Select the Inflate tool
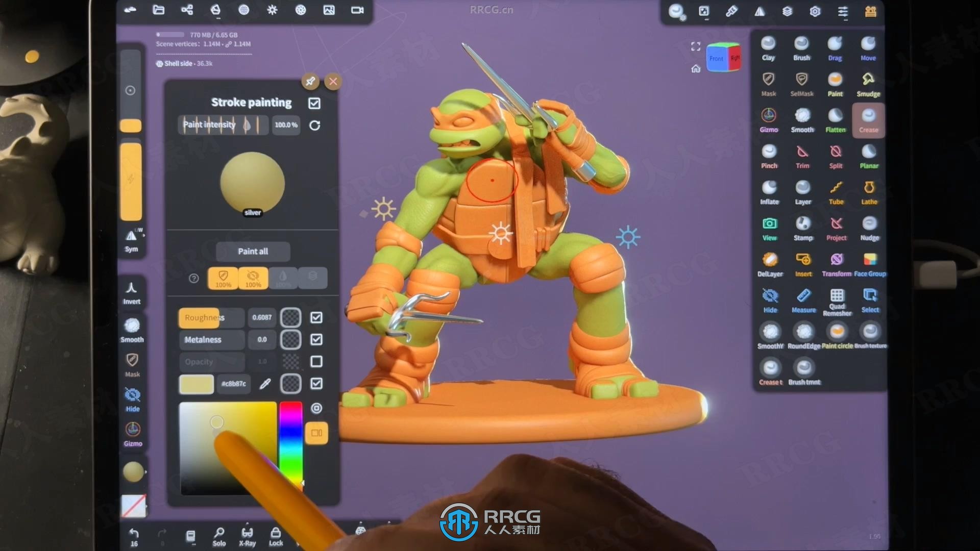Screen dimensions: 980x551 [x=769, y=192]
